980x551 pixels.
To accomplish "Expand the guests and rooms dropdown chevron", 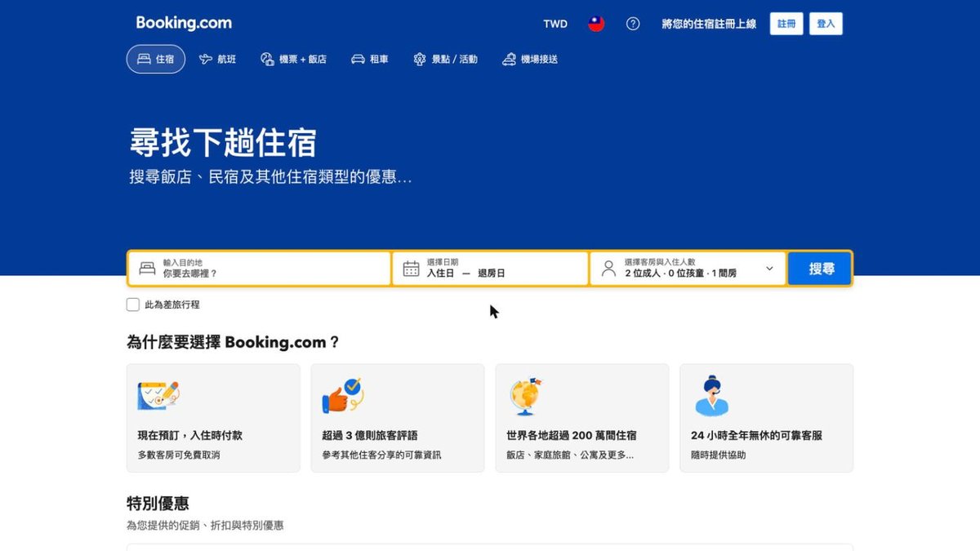I will pos(769,269).
